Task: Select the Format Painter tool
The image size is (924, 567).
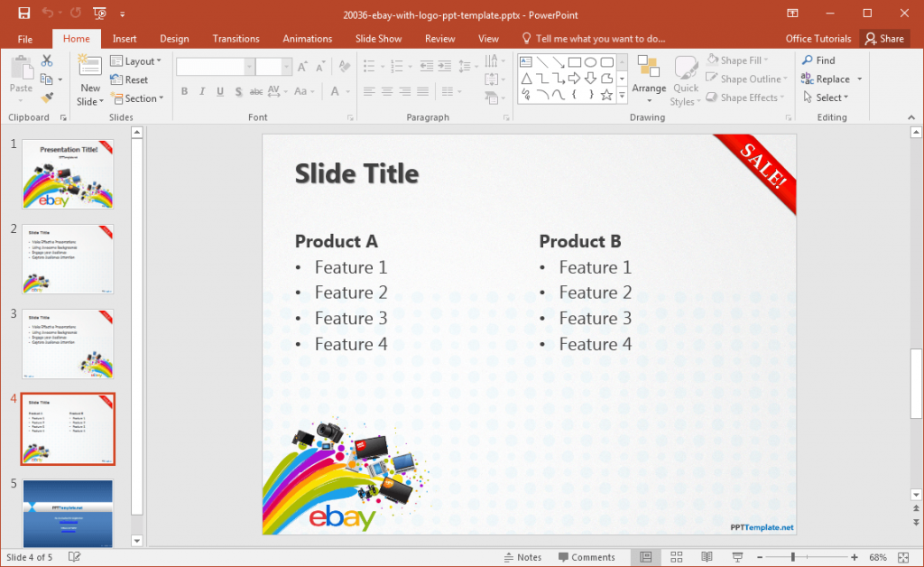Action: point(48,97)
